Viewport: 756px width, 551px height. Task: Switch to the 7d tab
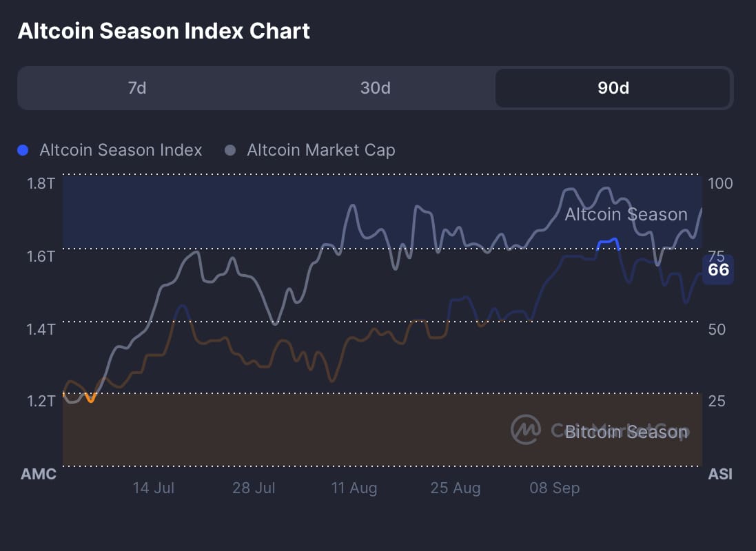[x=137, y=88]
